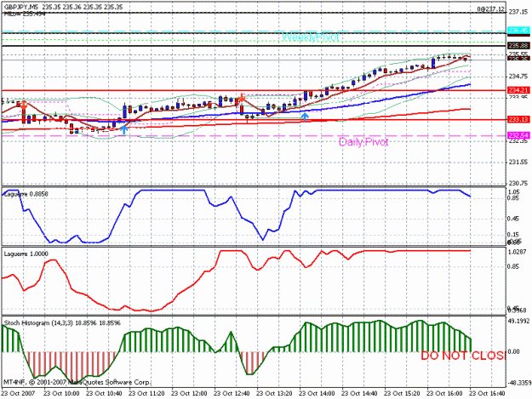Click the 49.1992 histogram scale value
Image resolution: width=532 pixels, height=399 pixels.
click(x=518, y=321)
